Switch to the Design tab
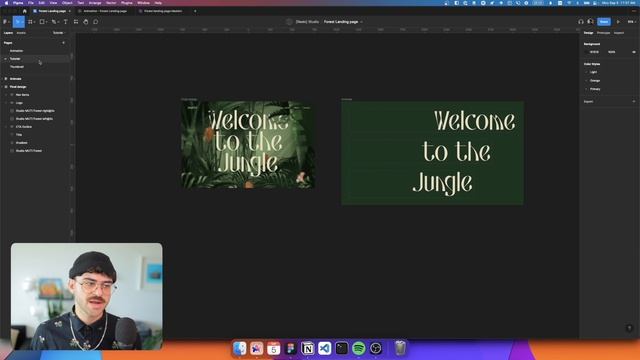The width and height of the screenshot is (640, 360). (x=588, y=33)
